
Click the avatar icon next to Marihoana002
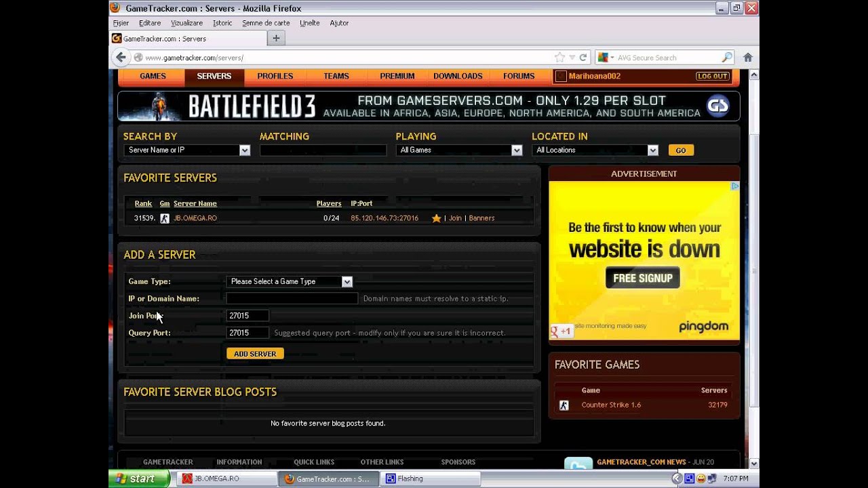(x=561, y=76)
